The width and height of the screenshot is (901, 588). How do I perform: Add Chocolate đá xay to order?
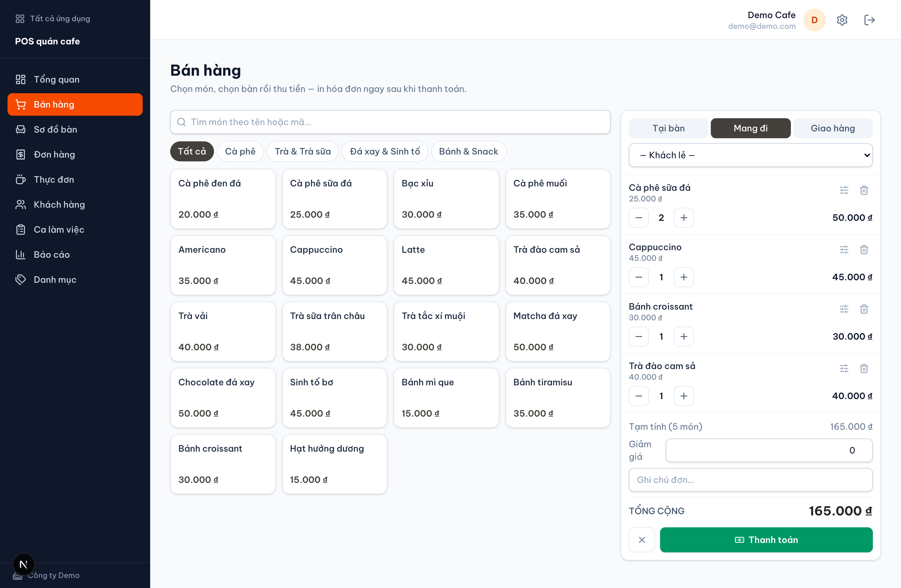click(x=223, y=398)
